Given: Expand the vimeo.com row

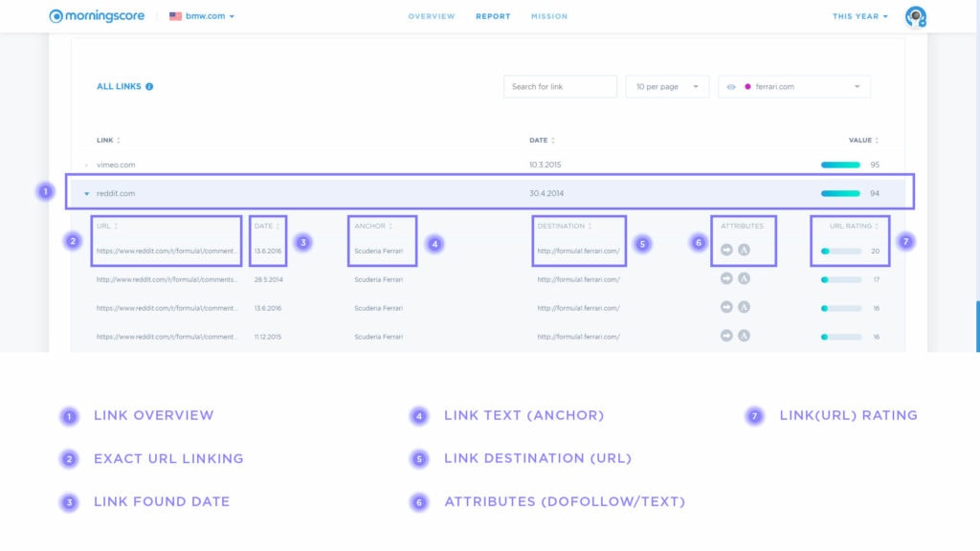Looking at the screenshot, I should [x=86, y=165].
